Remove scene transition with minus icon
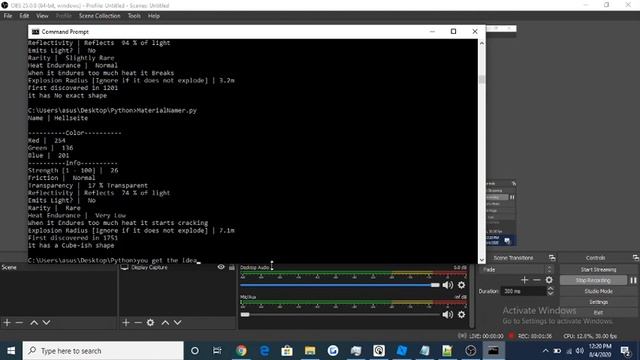 click(537, 280)
